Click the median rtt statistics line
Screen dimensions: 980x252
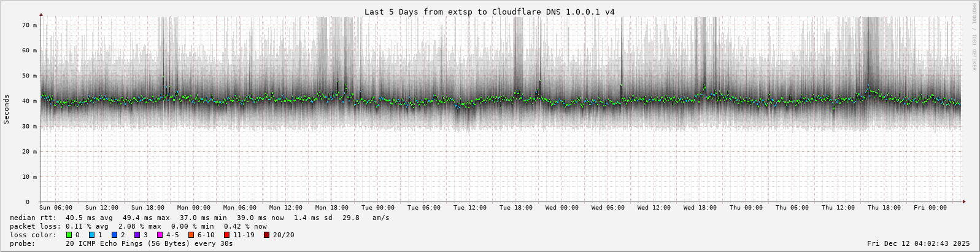(x=199, y=218)
